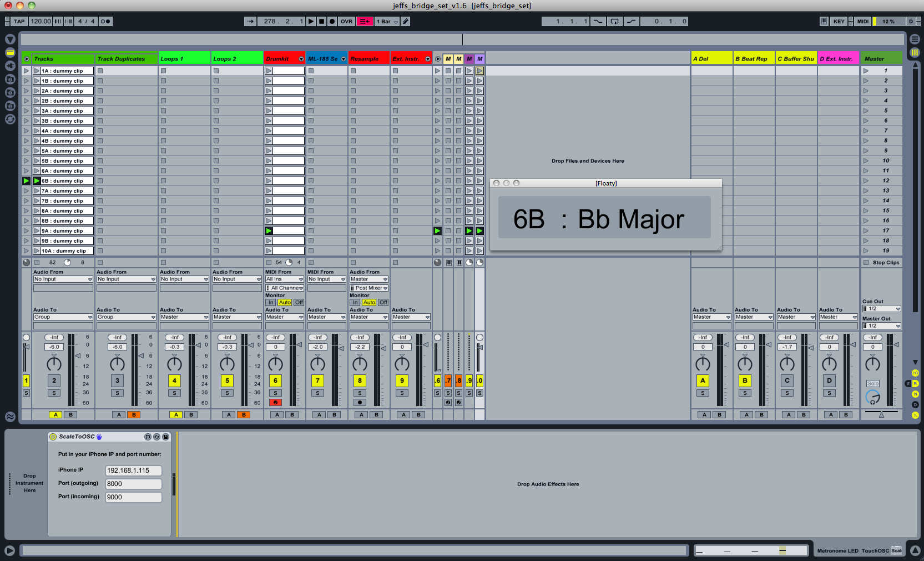Click the iPhone IP input field
The height and width of the screenshot is (561, 924).
(134, 470)
